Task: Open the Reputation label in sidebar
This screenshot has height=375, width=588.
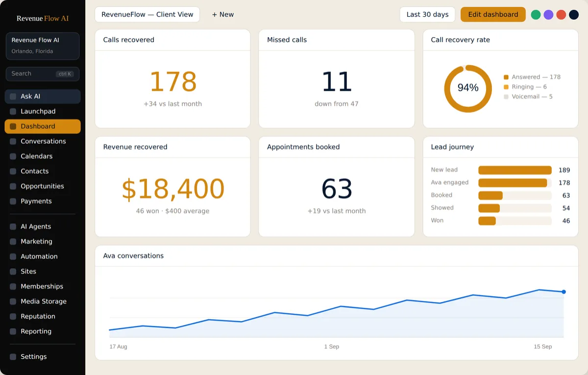Action: tap(38, 317)
